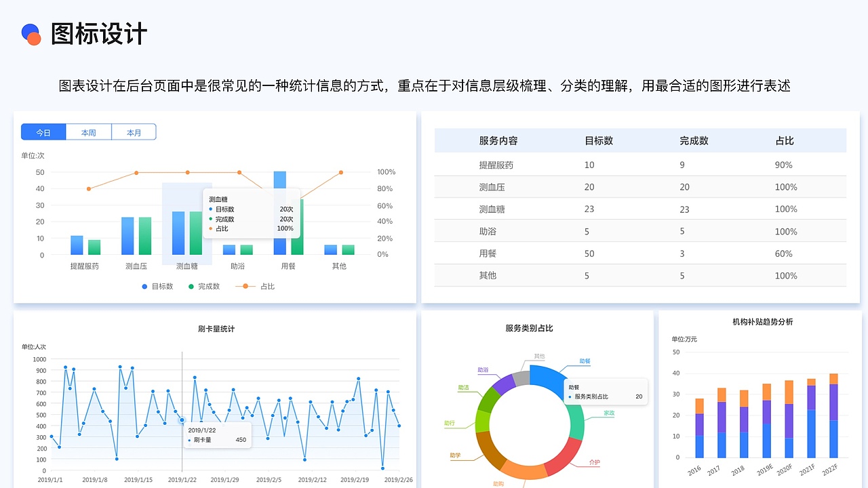Click the 60% cell in the table
Viewport: 868px width, 488px height.
(783, 253)
